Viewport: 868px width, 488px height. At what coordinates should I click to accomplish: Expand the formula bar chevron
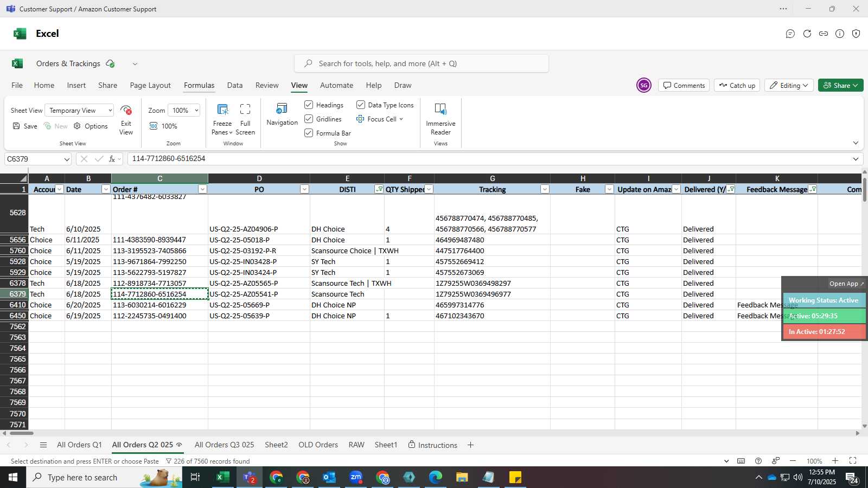coord(856,159)
